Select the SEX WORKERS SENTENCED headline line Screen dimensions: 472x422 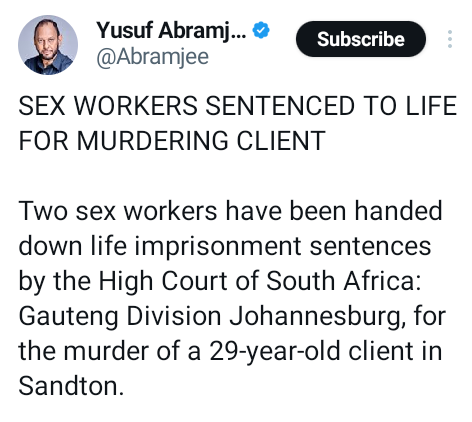(x=237, y=106)
